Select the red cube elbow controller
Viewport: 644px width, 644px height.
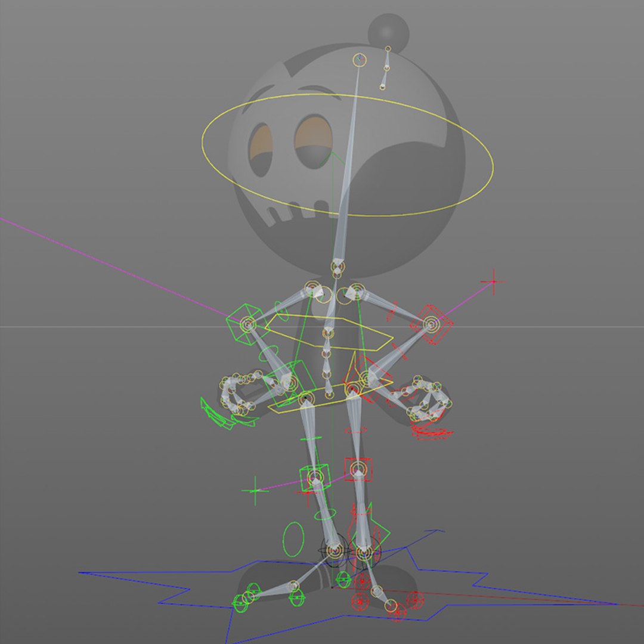tap(432, 324)
